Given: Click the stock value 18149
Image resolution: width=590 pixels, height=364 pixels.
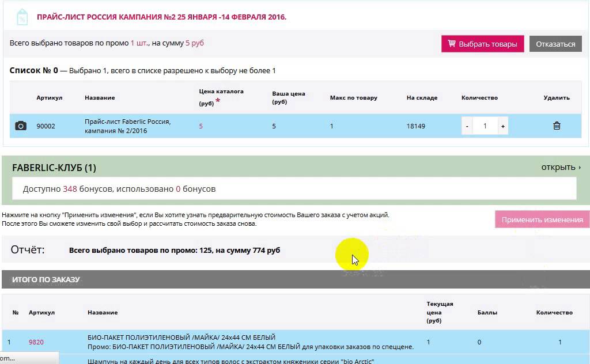Looking at the screenshot, I should coord(416,126).
